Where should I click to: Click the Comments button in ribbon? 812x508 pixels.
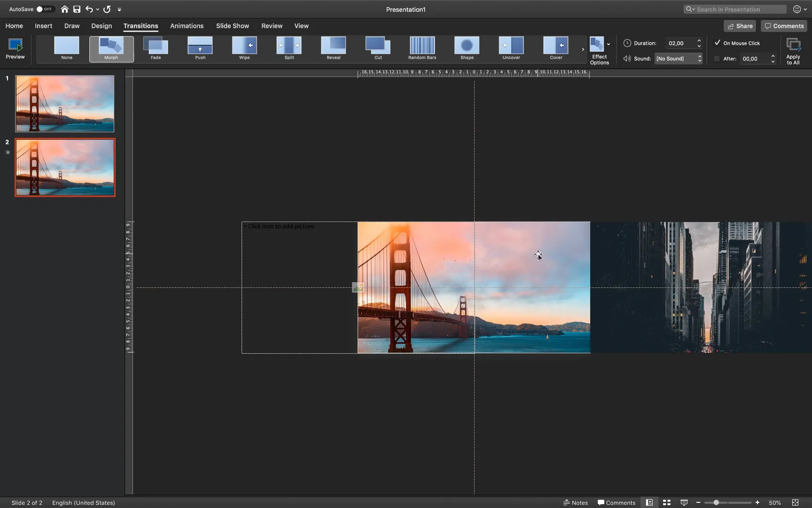tap(784, 26)
